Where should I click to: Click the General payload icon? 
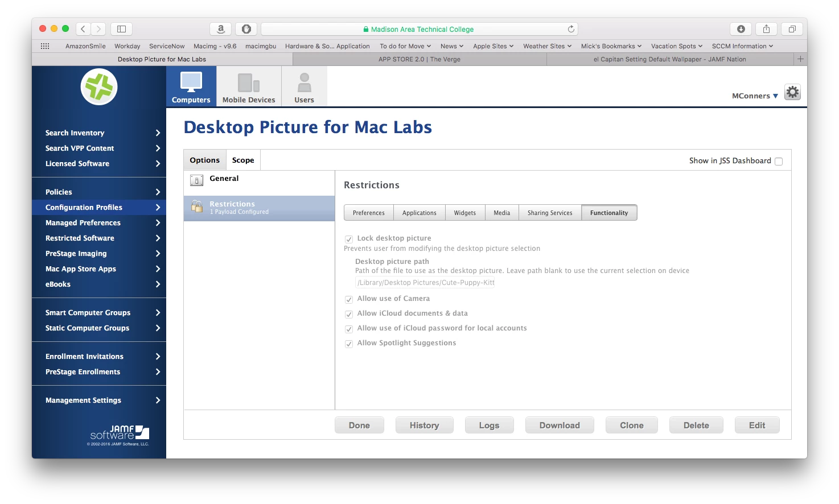(196, 180)
